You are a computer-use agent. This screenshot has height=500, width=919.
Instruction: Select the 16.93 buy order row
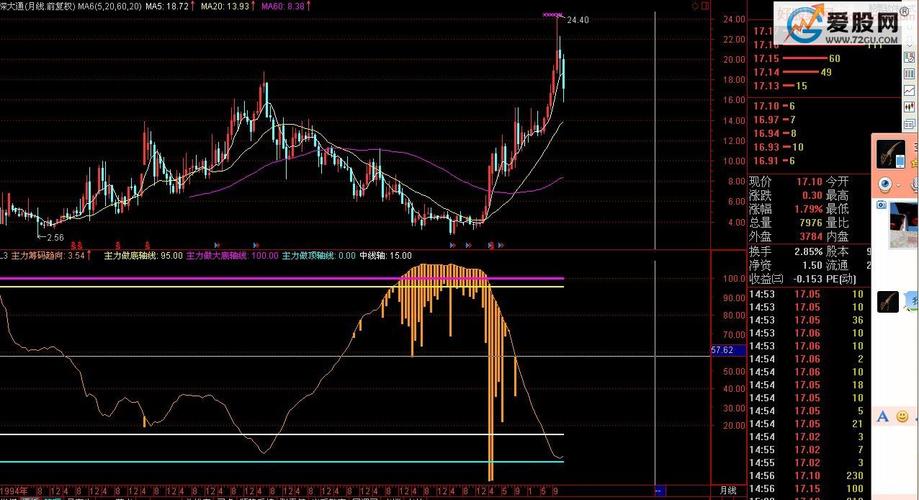[778, 147]
